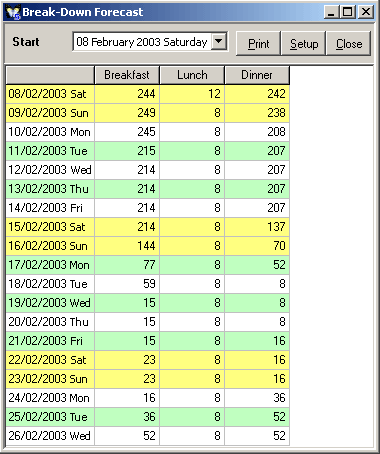Image resolution: width=380 pixels, height=454 pixels.
Task: Click the Print button
Action: [x=258, y=44]
